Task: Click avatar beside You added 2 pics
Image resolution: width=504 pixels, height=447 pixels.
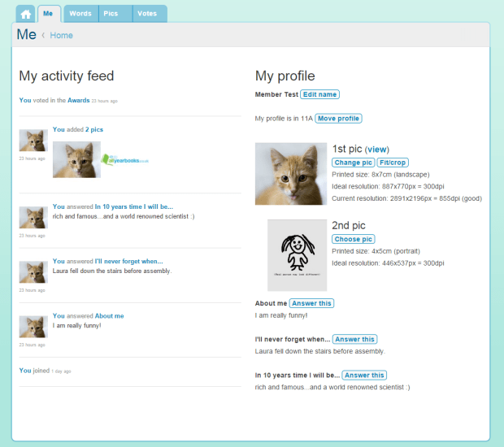Action: (33, 141)
